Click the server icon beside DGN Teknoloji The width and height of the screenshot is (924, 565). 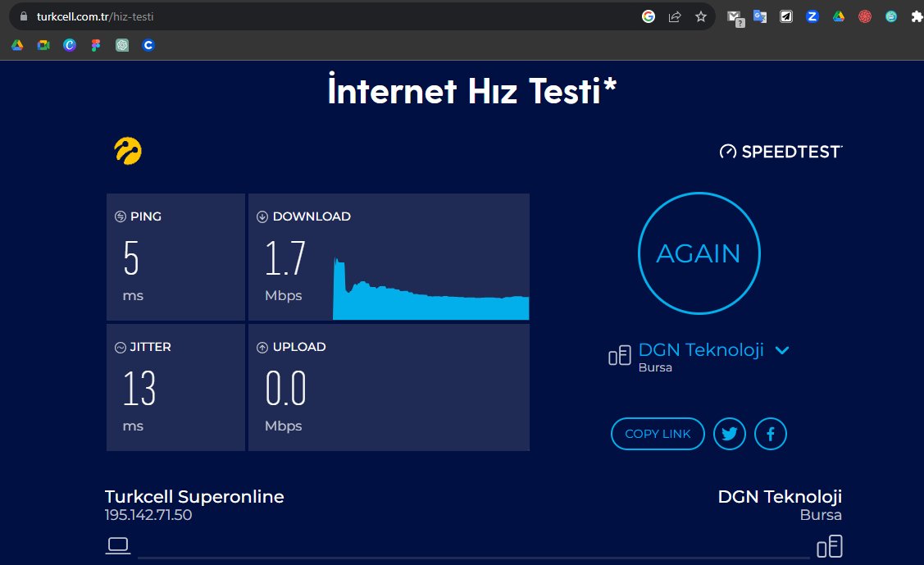pyautogui.click(x=619, y=356)
